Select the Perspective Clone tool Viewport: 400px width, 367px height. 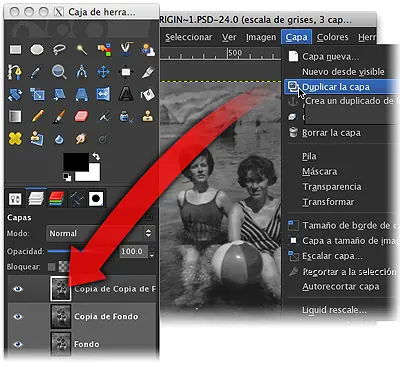point(37,138)
